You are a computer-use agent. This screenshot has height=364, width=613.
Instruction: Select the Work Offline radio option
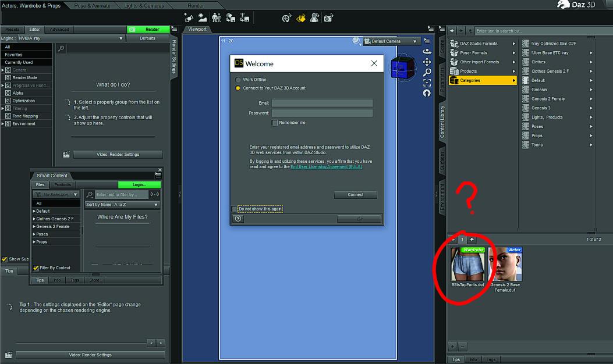pyautogui.click(x=238, y=80)
